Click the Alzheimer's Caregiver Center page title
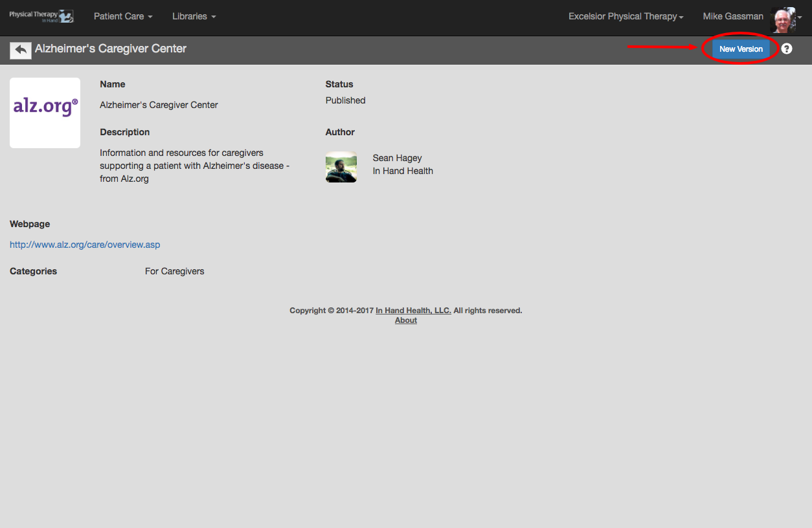812x528 pixels. tap(111, 49)
